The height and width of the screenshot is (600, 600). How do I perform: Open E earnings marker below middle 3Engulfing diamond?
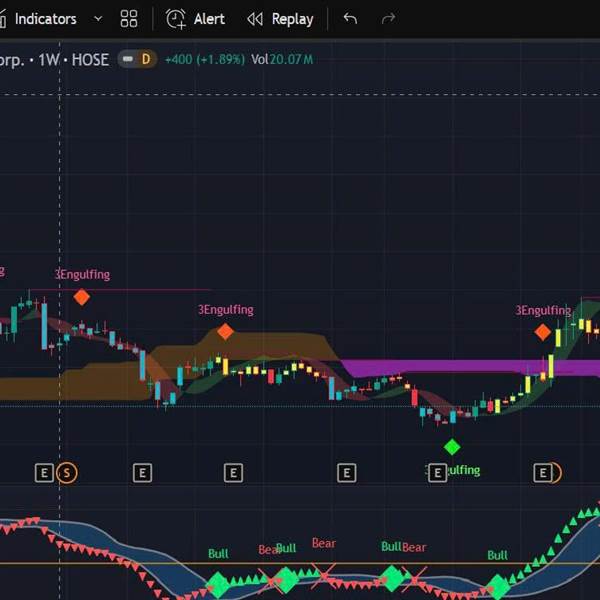point(233,473)
